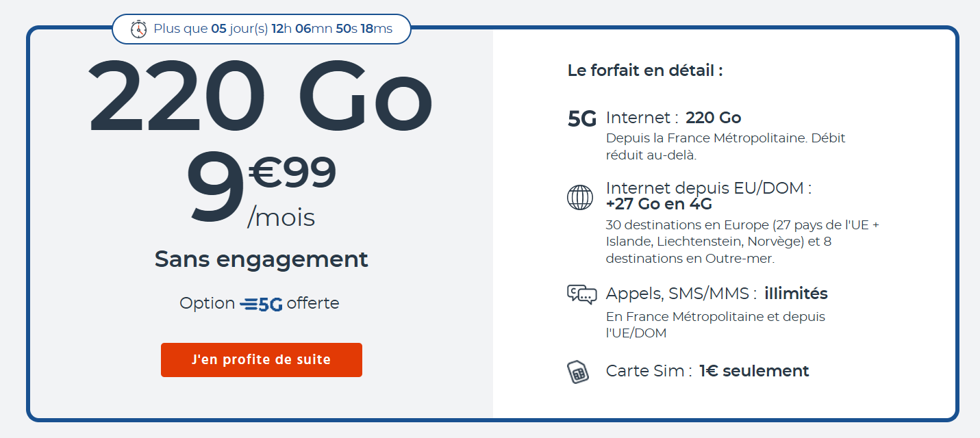Click the Option 5G offerte text
Screen dimensions: 980x438
tap(260, 303)
